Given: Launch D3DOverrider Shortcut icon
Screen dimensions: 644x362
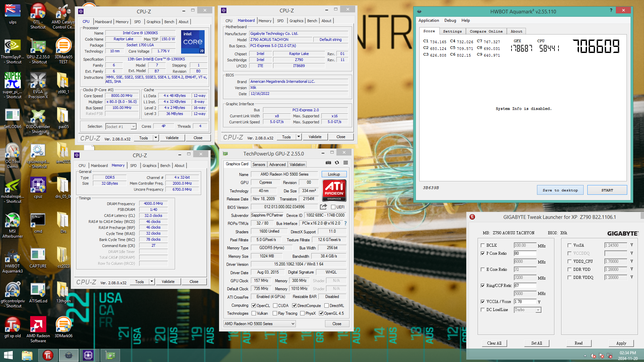Looking at the screenshot, I should click(38, 121).
